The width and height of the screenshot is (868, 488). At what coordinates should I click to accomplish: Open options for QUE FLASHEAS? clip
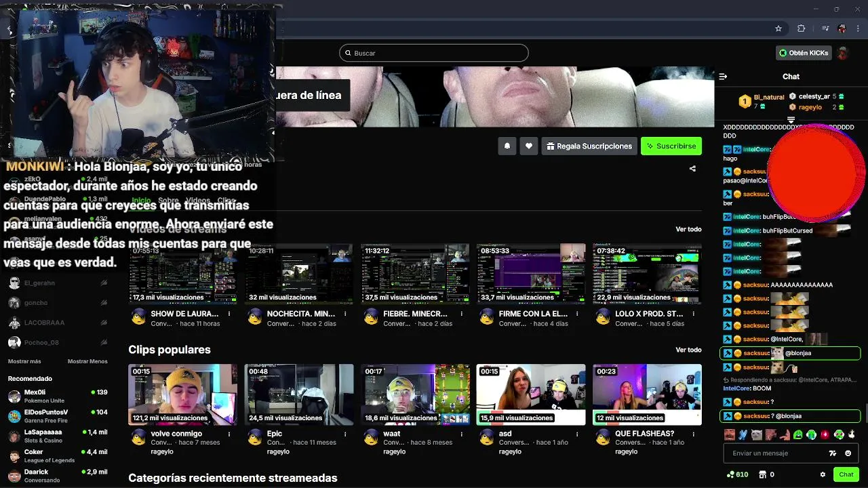click(693, 434)
